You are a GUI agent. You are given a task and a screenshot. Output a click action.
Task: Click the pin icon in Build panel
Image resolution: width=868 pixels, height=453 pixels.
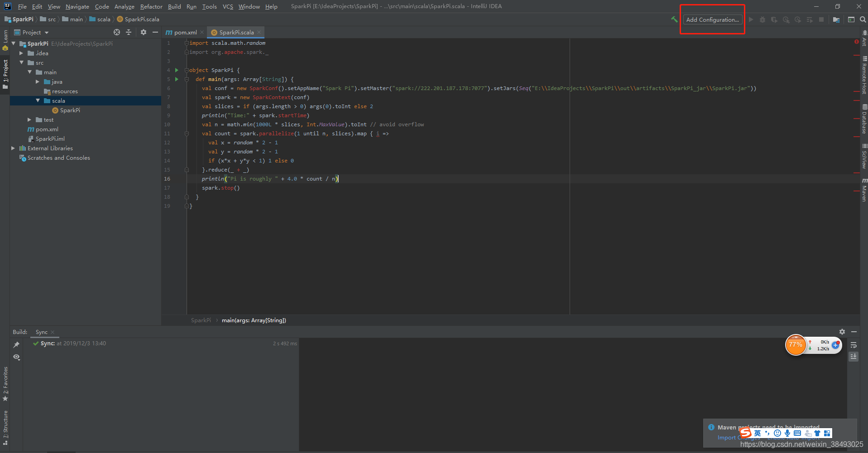pyautogui.click(x=17, y=345)
